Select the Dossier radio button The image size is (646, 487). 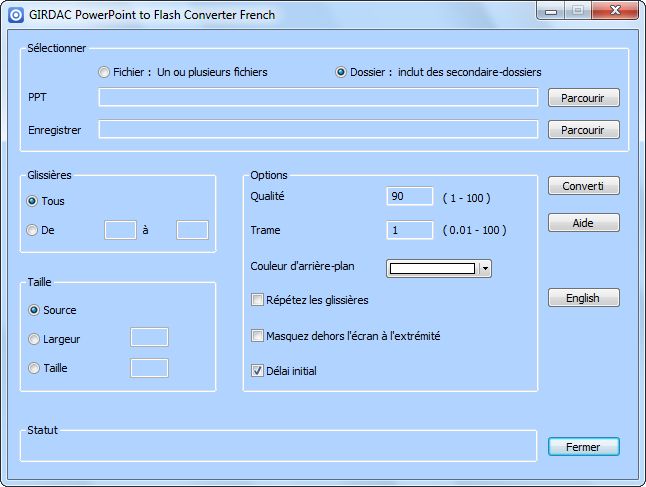(x=341, y=72)
